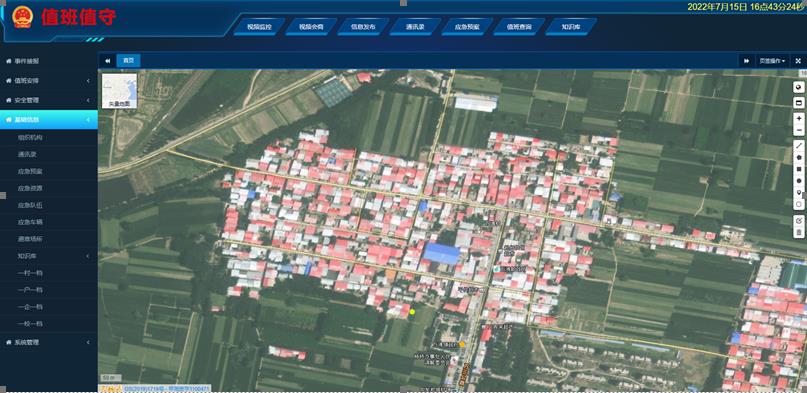807x393 pixels.
Task: Open the 页签操作 dropdown
Action: coord(772,61)
